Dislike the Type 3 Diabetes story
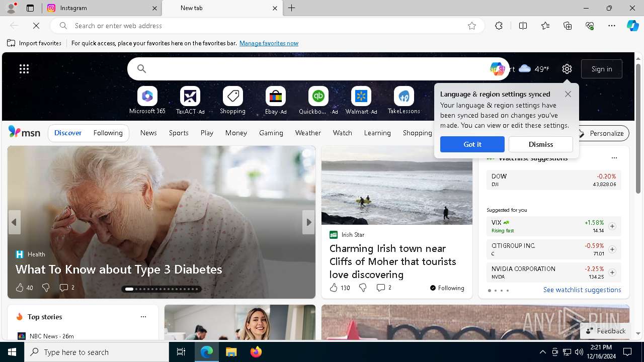The width and height of the screenshot is (644, 362). [46, 288]
